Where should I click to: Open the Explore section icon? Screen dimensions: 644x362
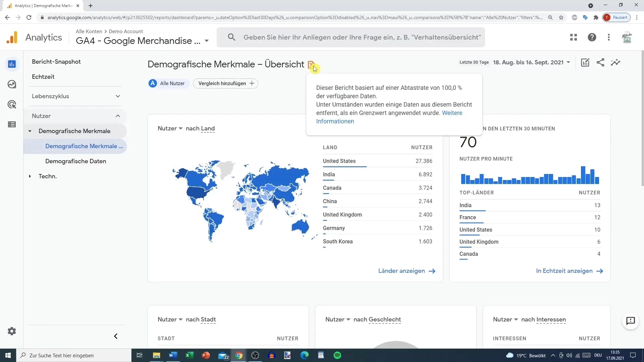12,84
